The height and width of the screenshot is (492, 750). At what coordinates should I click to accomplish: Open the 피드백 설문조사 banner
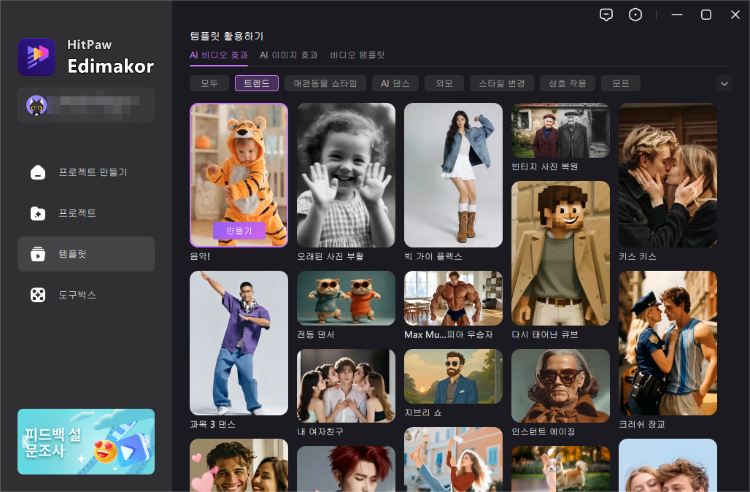pyautogui.click(x=86, y=441)
